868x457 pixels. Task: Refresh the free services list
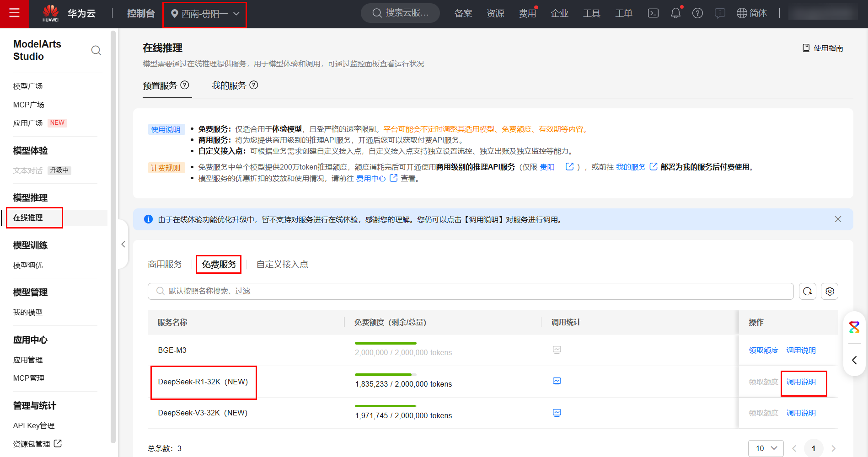click(x=808, y=291)
